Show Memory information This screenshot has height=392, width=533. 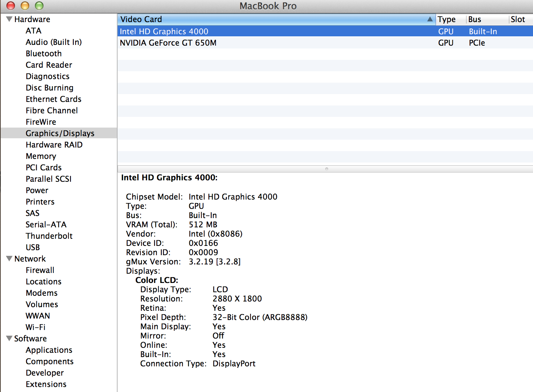coord(41,156)
